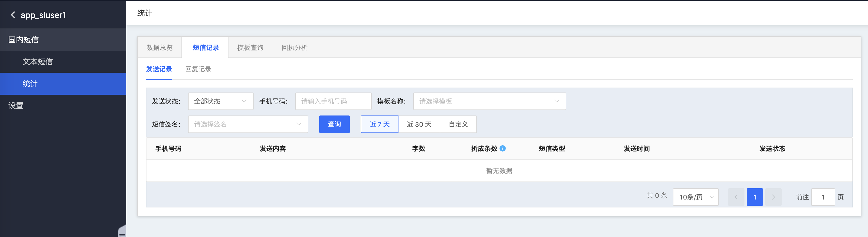
Task: Go to the previous page arrow
Action: click(x=736, y=197)
